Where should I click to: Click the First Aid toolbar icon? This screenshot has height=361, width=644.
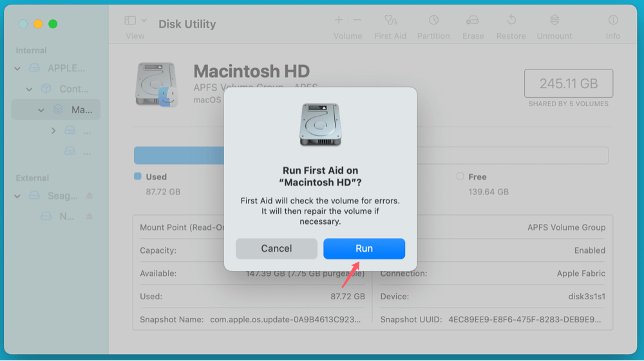(390, 21)
